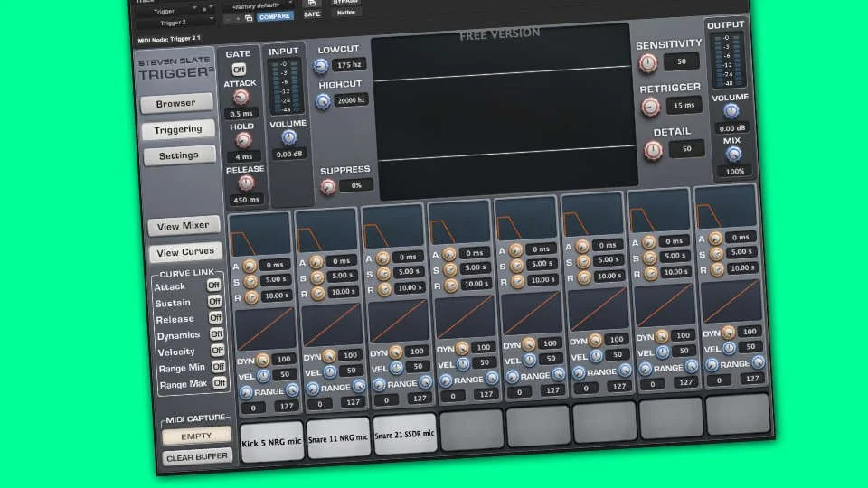Click the View Mixer button
Screen dimensions: 868x488
[x=184, y=226]
